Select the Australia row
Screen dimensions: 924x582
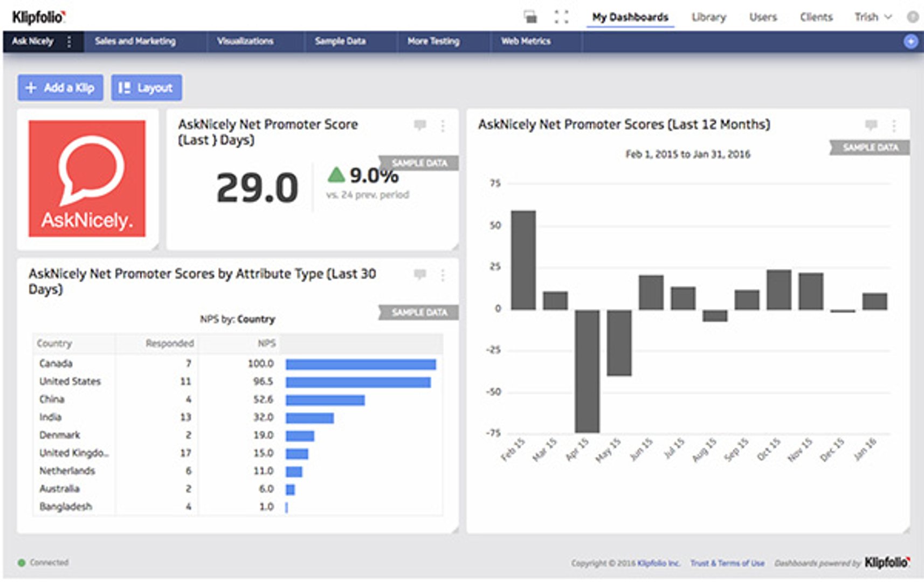coord(238,489)
